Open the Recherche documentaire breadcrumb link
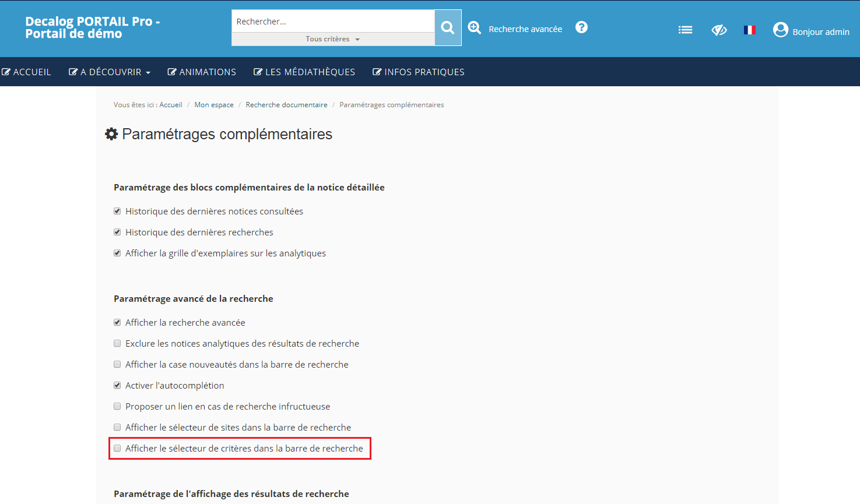The height and width of the screenshot is (504, 860). click(286, 104)
